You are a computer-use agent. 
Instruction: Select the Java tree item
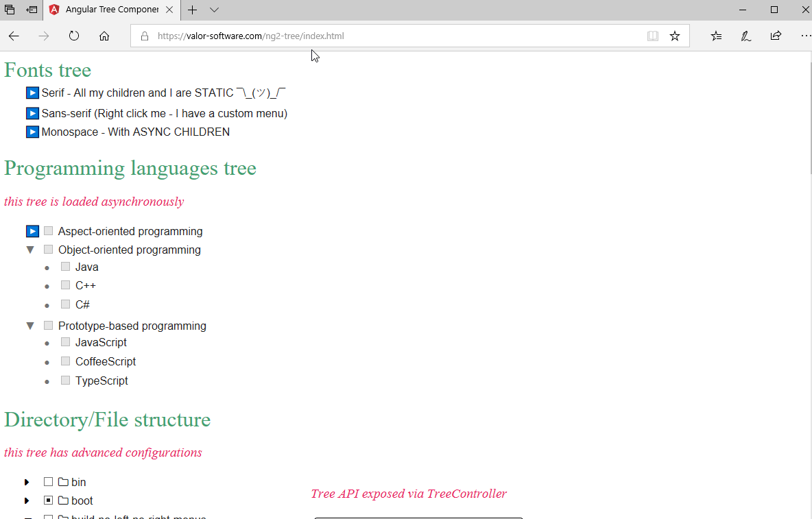[86, 267]
